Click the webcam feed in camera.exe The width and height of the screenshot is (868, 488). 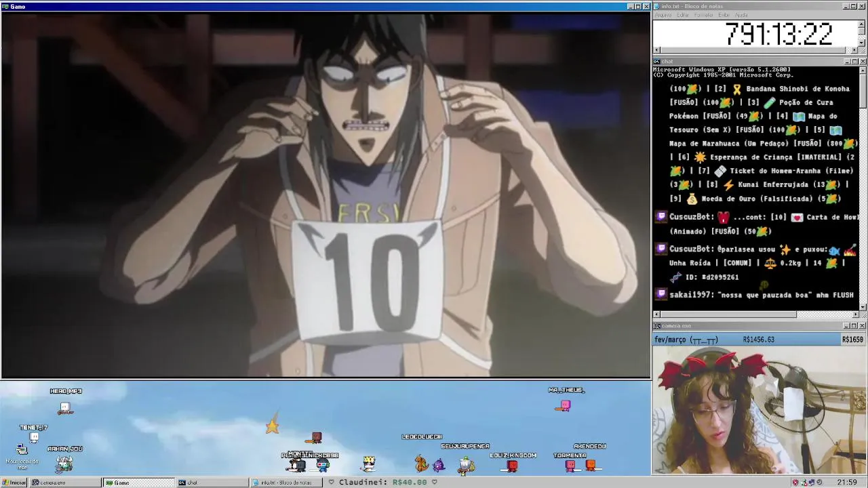[759, 410]
